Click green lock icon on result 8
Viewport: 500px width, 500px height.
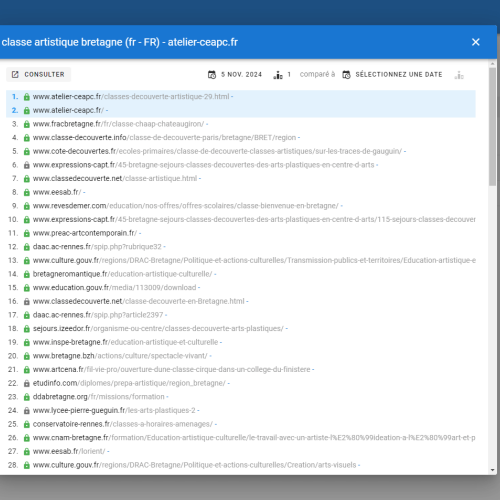pos(27,193)
